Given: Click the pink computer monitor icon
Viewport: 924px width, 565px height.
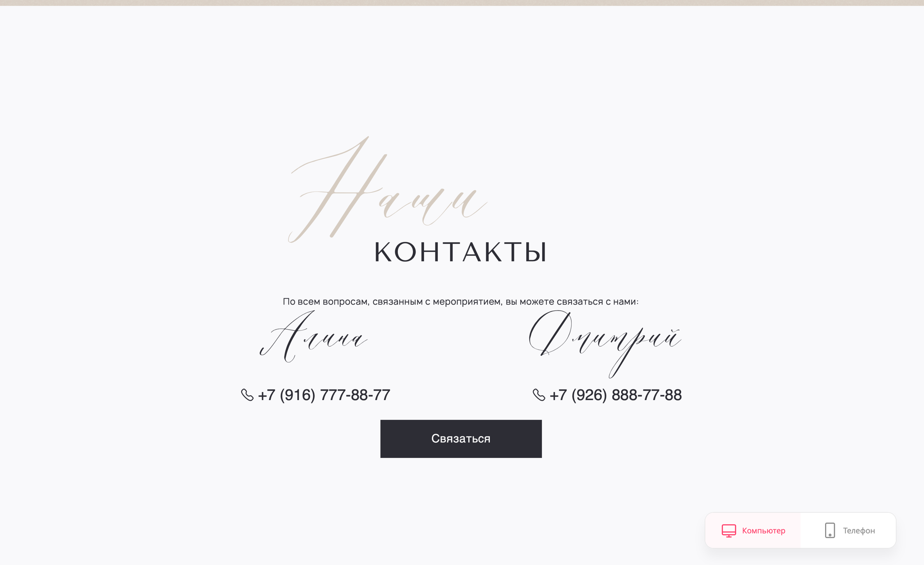Looking at the screenshot, I should [x=729, y=530].
